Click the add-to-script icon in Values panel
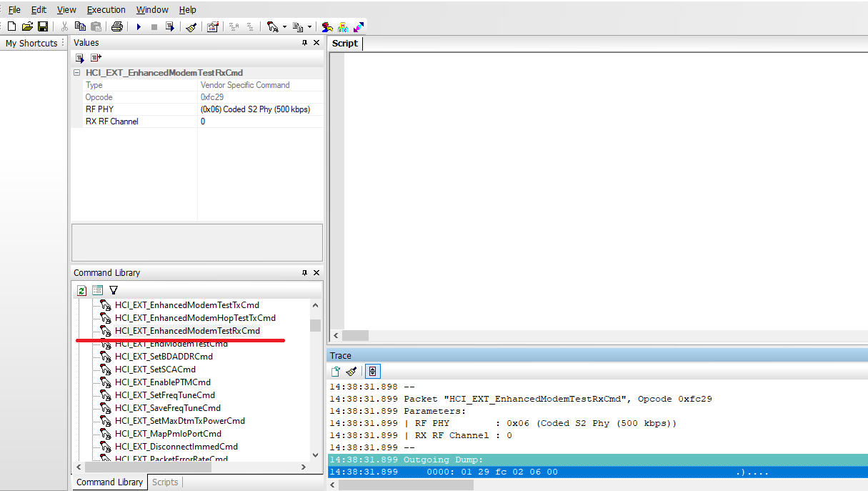 click(96, 58)
